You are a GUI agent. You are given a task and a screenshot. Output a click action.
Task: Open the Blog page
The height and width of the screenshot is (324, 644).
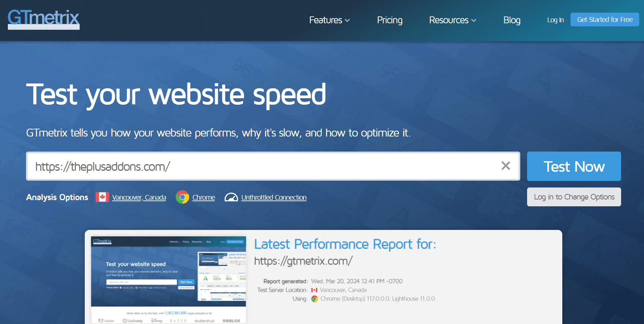[512, 20]
